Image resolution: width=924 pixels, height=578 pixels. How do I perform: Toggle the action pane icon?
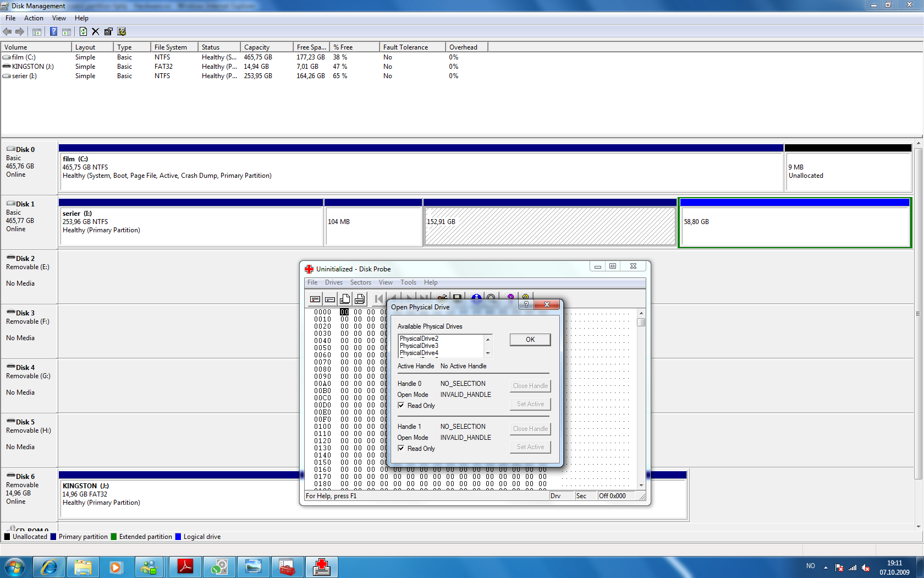click(67, 32)
